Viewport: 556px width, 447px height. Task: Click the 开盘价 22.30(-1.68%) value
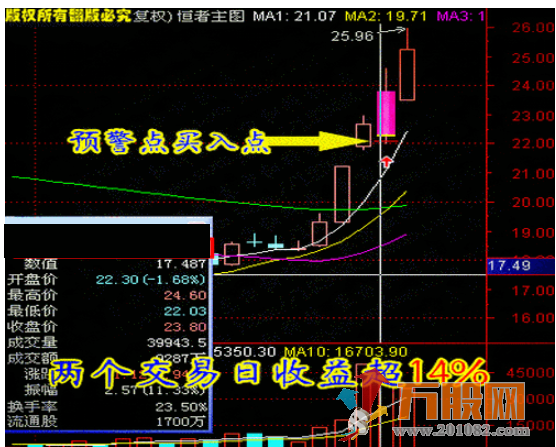point(151,280)
